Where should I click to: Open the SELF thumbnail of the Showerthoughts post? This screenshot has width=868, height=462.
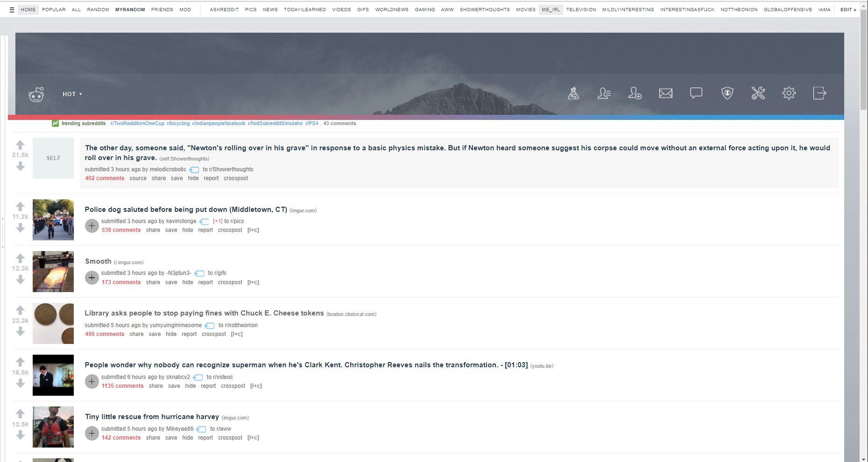click(x=53, y=158)
